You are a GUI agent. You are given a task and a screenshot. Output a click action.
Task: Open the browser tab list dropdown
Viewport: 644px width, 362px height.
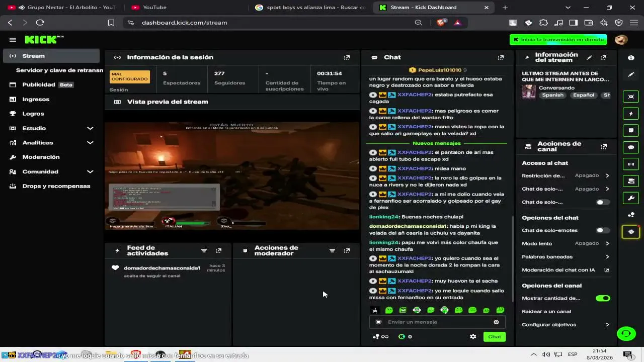pos(568,7)
